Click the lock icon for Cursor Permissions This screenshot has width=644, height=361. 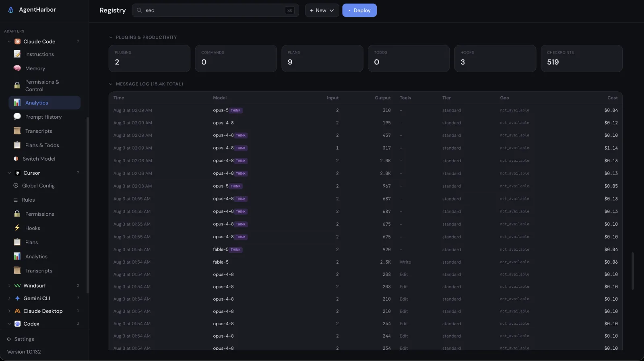point(17,214)
